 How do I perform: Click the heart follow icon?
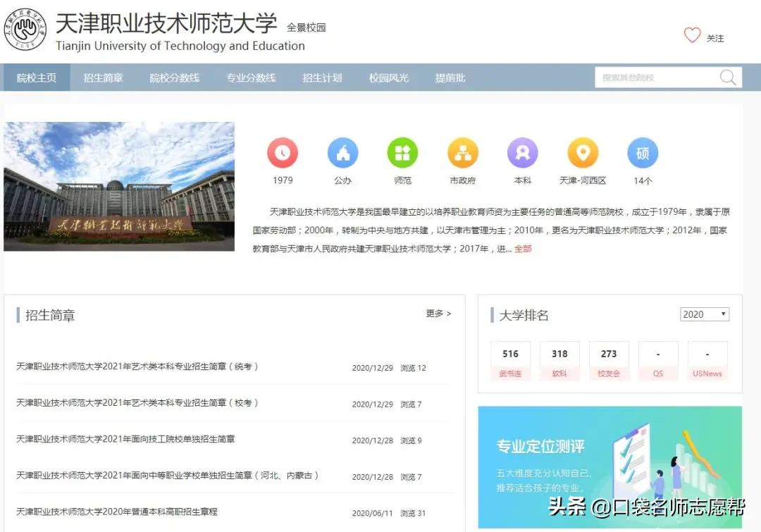coord(692,35)
